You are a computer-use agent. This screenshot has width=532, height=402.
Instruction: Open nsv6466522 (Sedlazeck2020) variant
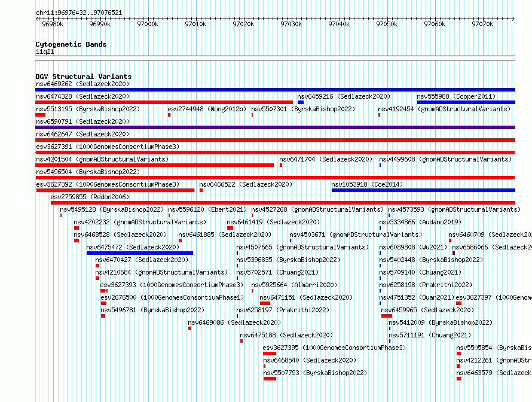click(246, 184)
